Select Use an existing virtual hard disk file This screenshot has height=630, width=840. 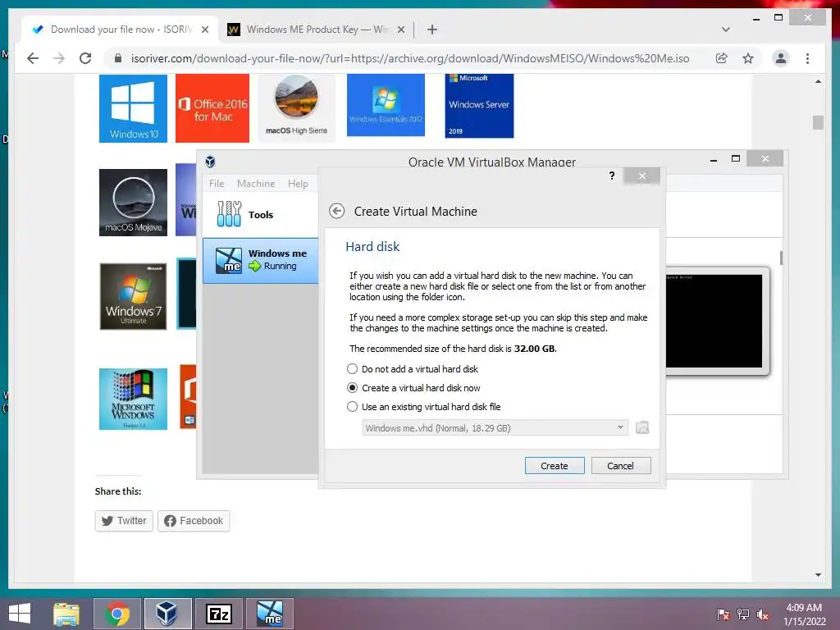pos(424,407)
